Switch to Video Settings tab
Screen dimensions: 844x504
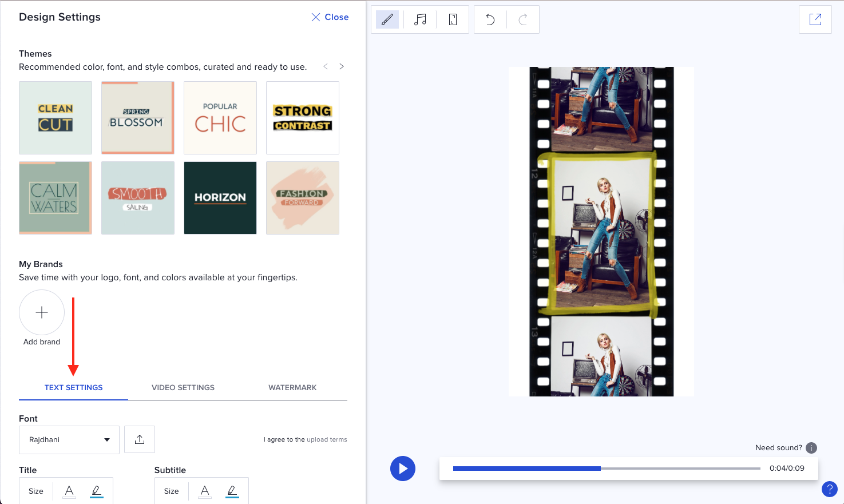pyautogui.click(x=183, y=387)
